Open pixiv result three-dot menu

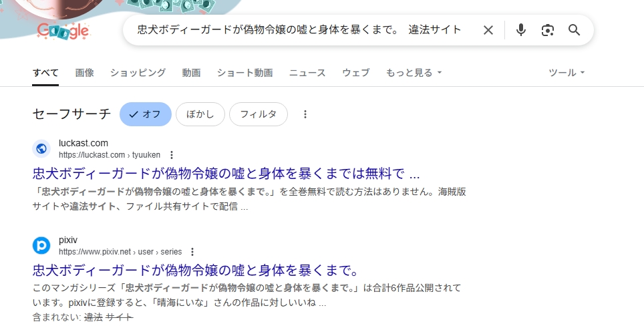pos(192,252)
